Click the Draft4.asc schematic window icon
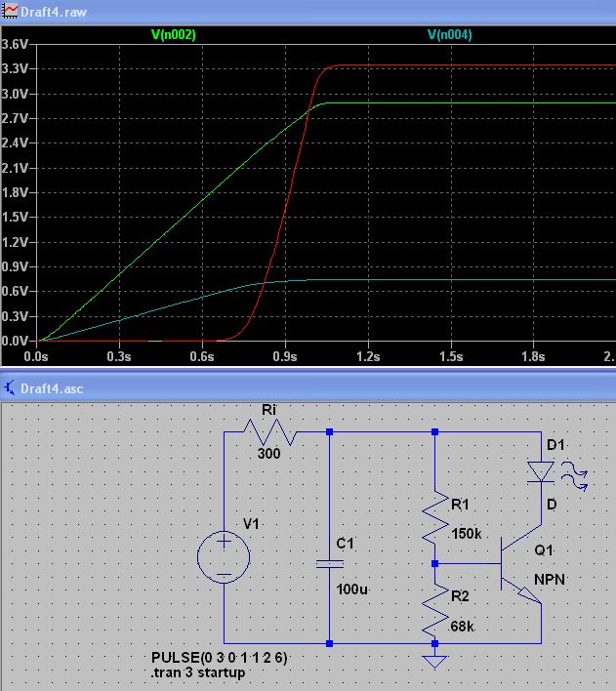Image resolution: width=616 pixels, height=691 pixels. pos(10,387)
